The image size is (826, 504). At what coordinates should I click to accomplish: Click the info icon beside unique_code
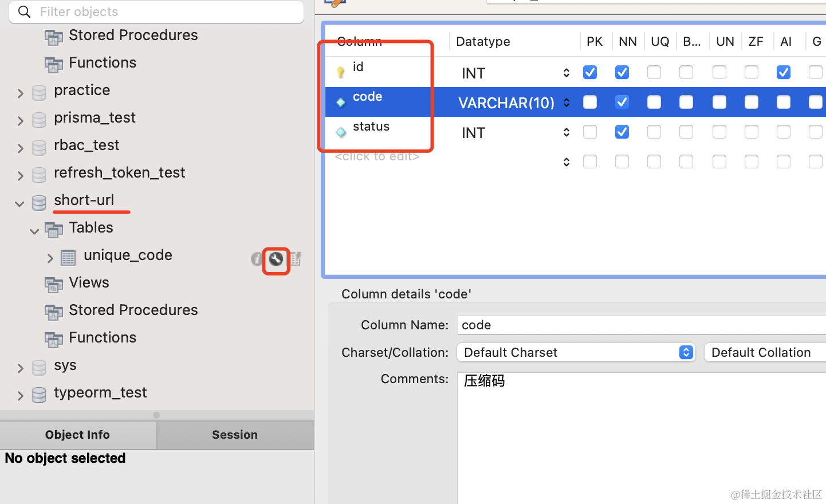coord(256,259)
